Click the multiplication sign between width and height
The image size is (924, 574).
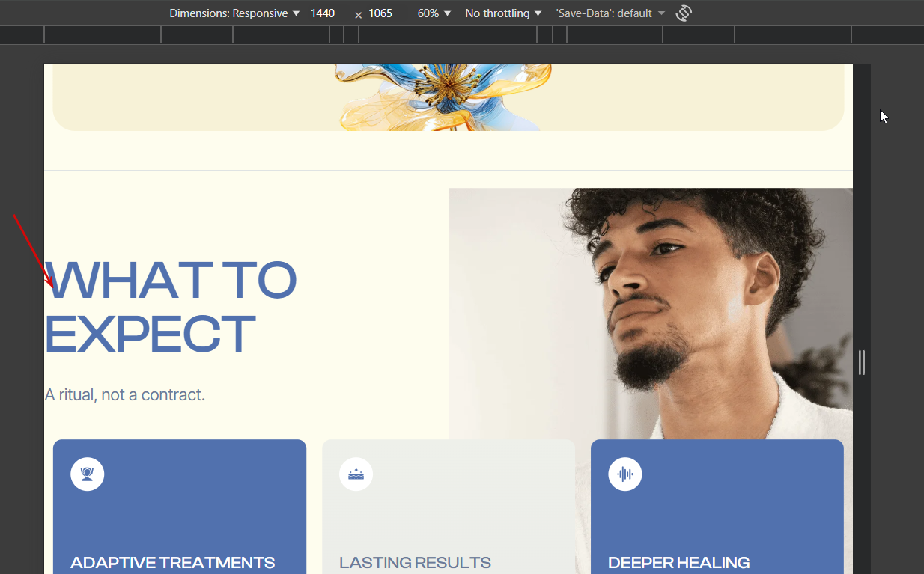[359, 14]
